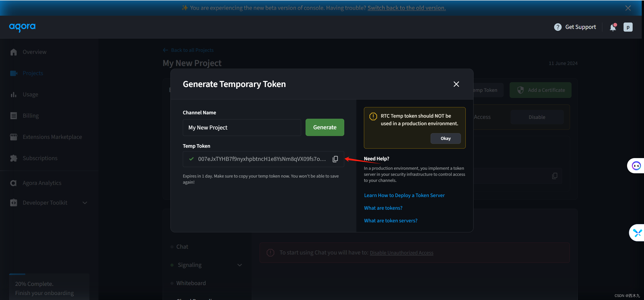
Task: Click the background copy icon
Action: coord(555,176)
